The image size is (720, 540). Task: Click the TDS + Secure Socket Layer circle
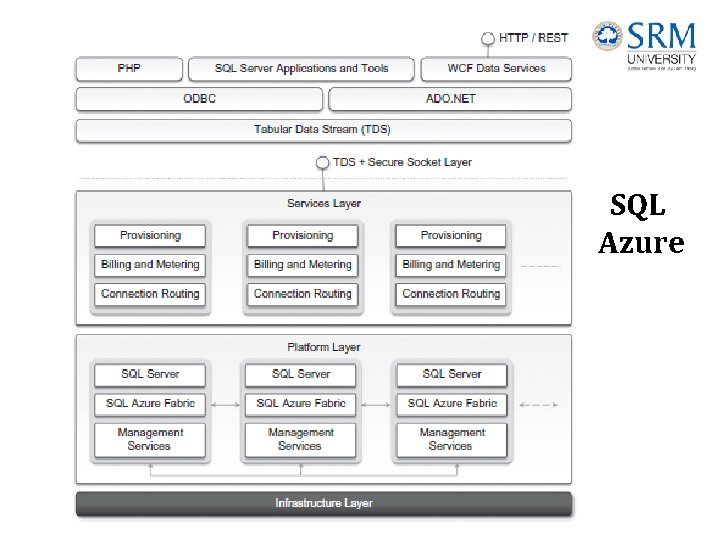(x=322, y=163)
